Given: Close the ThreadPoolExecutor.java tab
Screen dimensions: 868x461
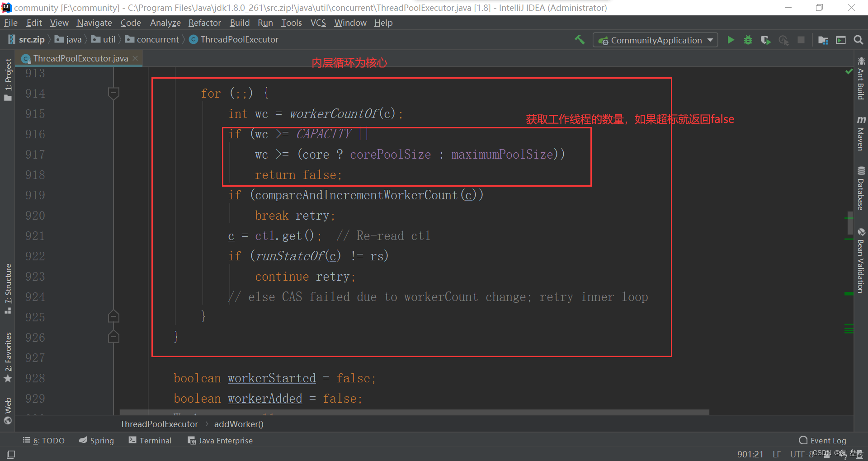Looking at the screenshot, I should pyautogui.click(x=135, y=58).
